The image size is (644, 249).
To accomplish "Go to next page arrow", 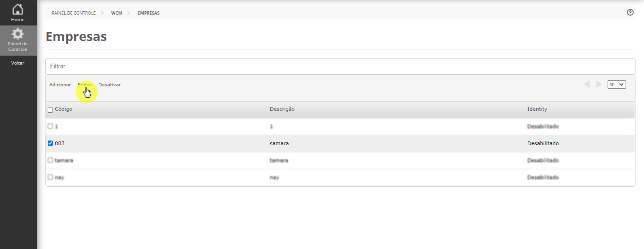I will coord(599,84).
